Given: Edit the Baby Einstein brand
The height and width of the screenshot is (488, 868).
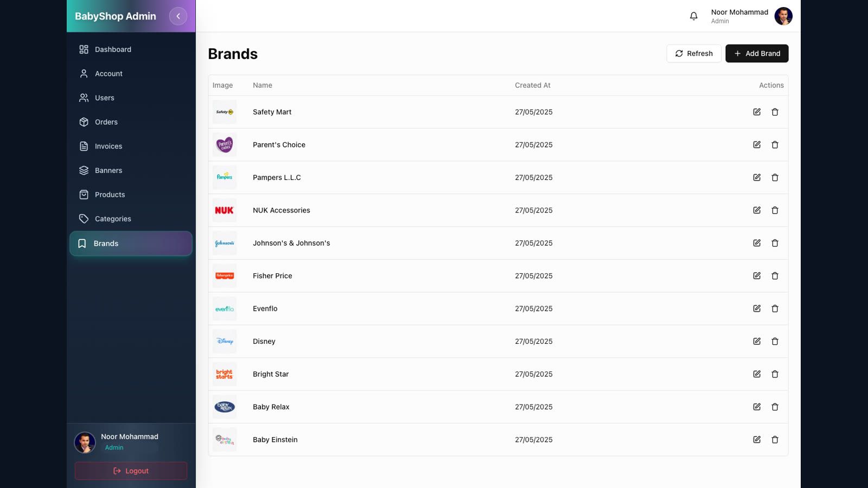Looking at the screenshot, I should pyautogui.click(x=757, y=440).
